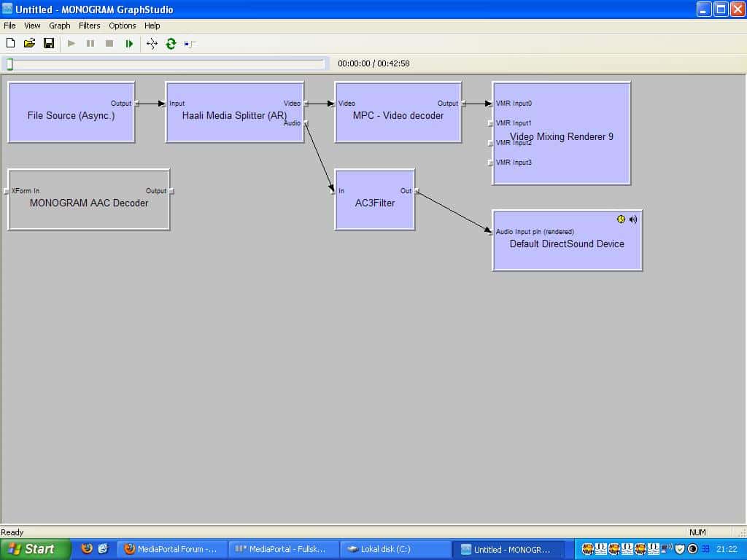Click the middle of the seek bar track
The width and height of the screenshot is (747, 560).
[166, 64]
